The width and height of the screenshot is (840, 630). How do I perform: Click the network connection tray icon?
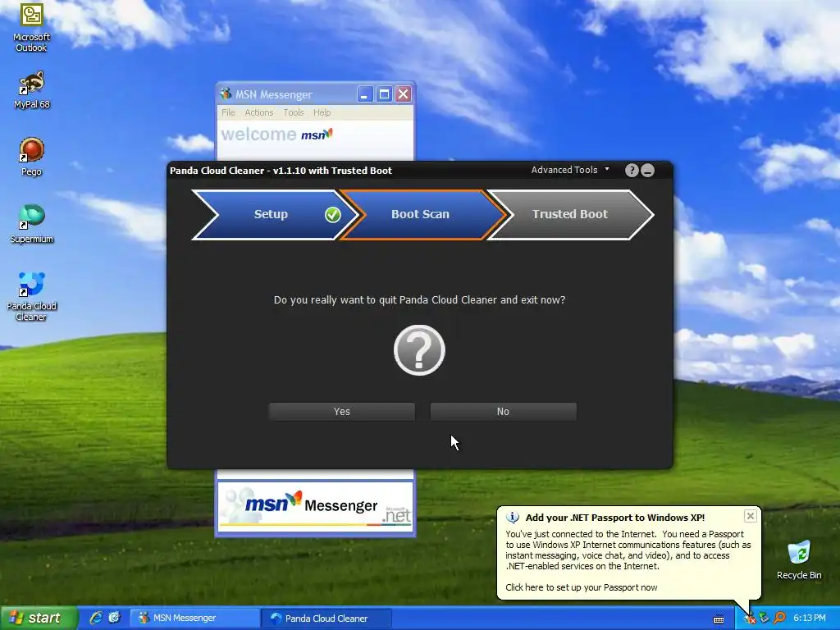764,618
